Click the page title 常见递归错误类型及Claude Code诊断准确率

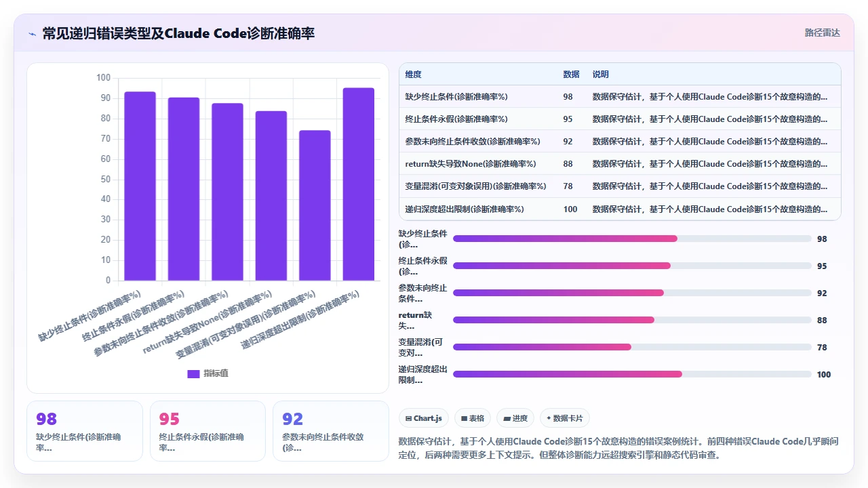[178, 33]
